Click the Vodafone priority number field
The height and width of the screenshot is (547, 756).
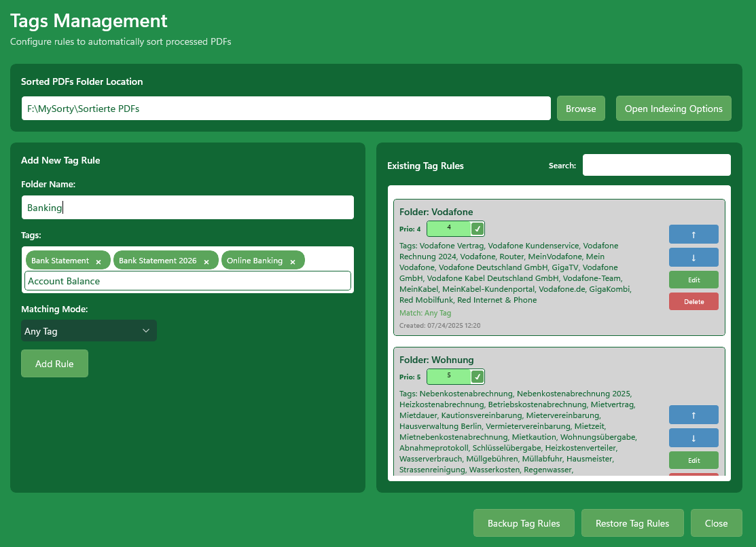tap(449, 229)
